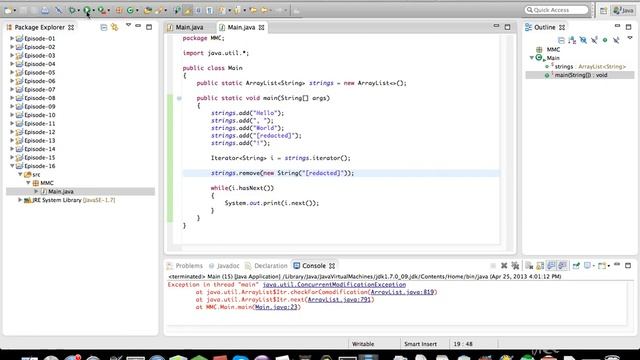
Task: Toggle Scroll Lock in Console toolbar
Action: pos(540,266)
